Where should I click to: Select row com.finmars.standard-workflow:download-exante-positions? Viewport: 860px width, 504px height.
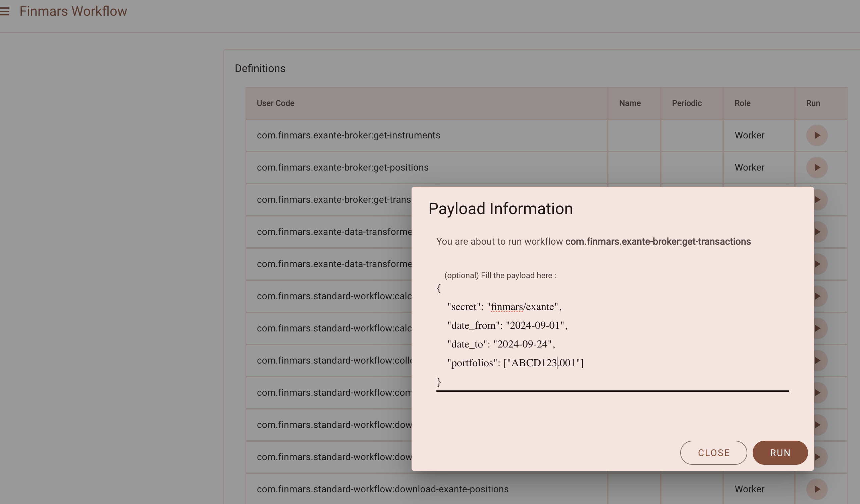tap(546, 489)
